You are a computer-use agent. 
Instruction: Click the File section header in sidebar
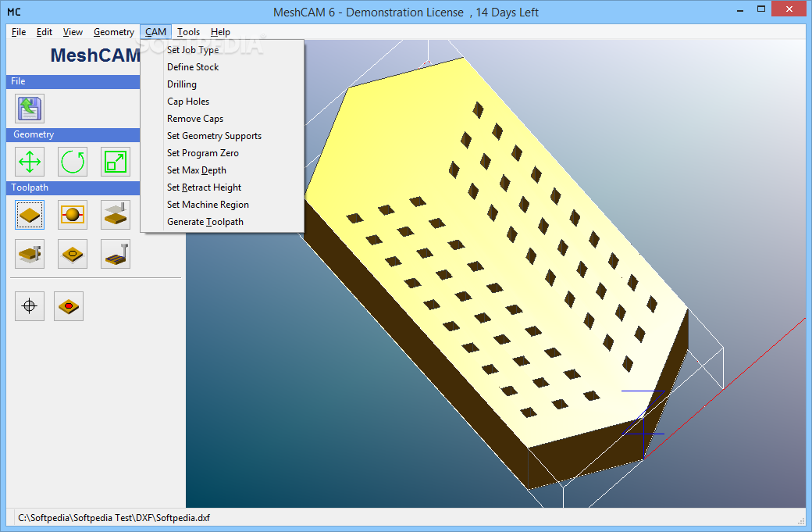pos(73,81)
